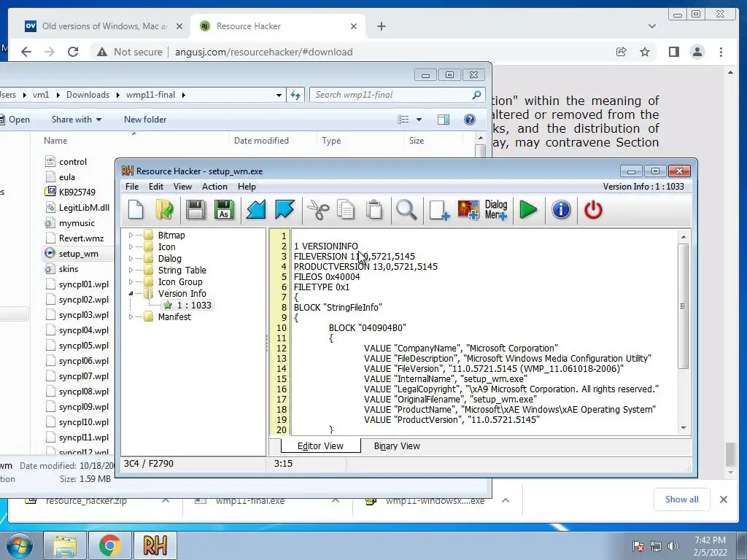Switch to the Editor View tab
This screenshot has width=747, height=560.
[x=321, y=446]
